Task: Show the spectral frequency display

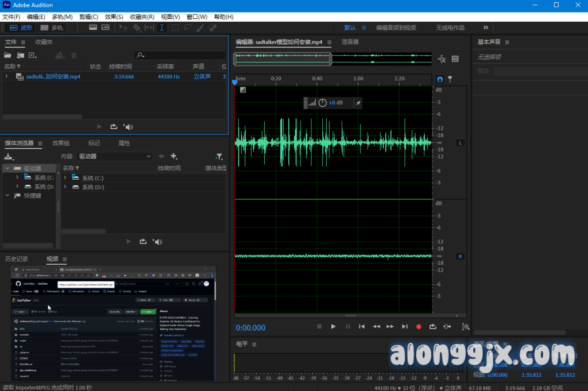Action: point(94,28)
